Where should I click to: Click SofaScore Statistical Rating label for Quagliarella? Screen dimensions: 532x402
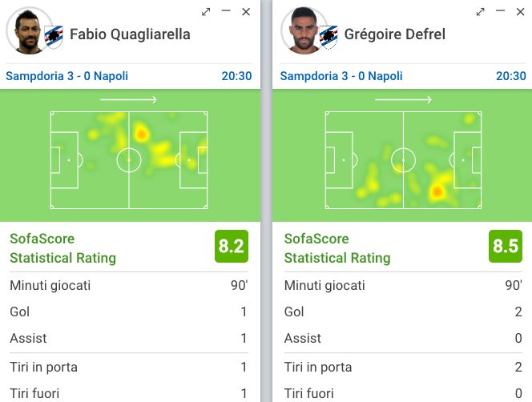click(x=62, y=248)
